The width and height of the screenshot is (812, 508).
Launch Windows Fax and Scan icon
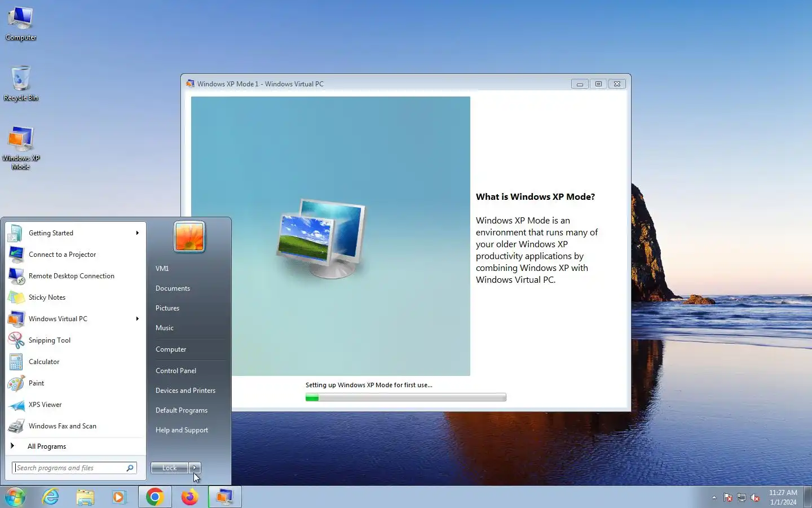point(16,426)
